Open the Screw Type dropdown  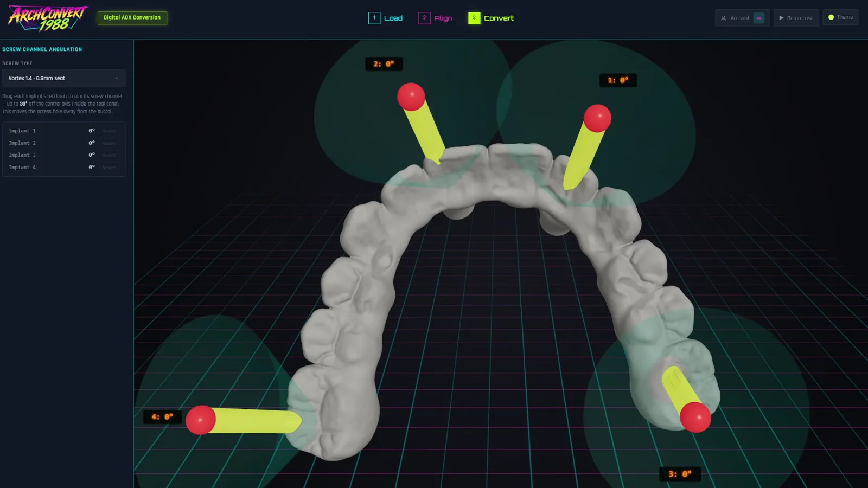(x=64, y=78)
